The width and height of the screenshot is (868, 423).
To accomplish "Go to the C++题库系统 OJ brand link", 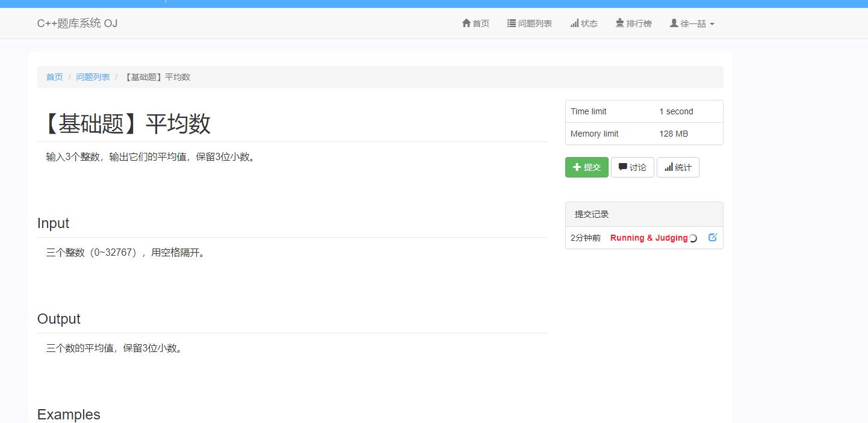I will click(77, 23).
